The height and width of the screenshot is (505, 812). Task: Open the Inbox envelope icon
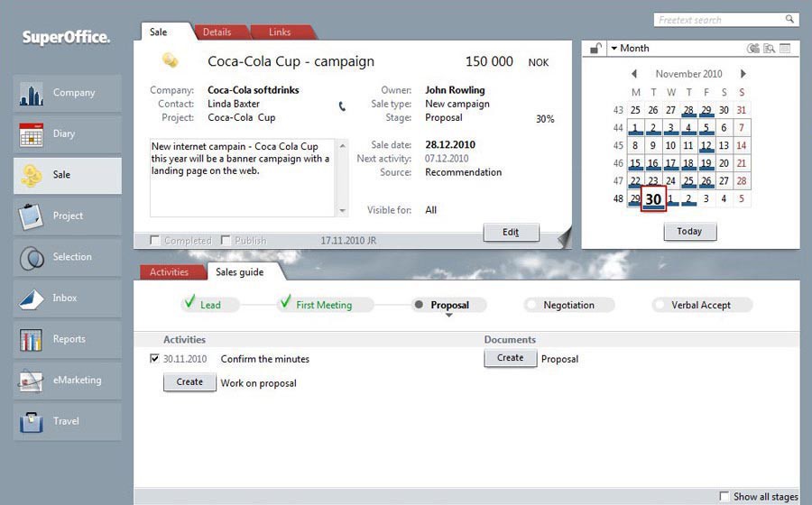31,298
